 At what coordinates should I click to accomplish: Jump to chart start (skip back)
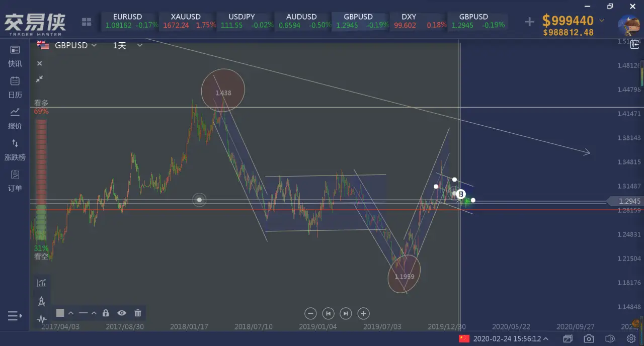(x=328, y=313)
